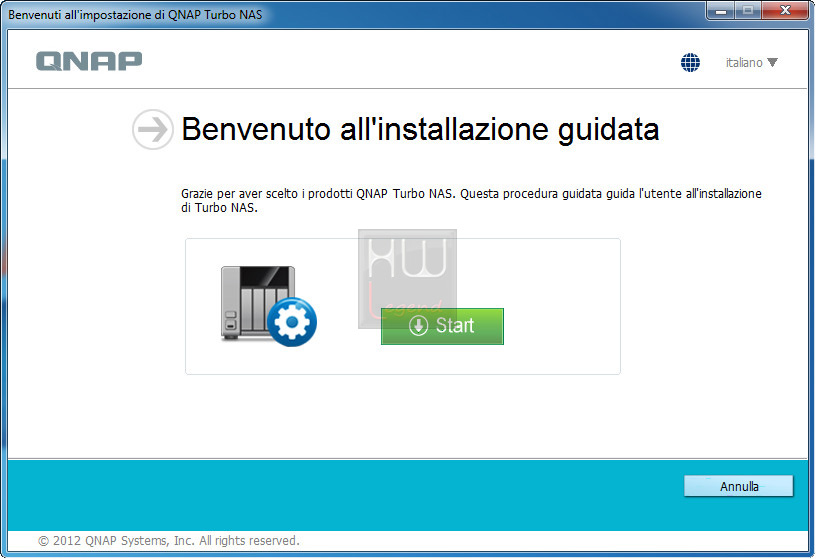Screen dimensions: 816x559
Task: Open the italiano language dropdown
Action: coord(751,62)
